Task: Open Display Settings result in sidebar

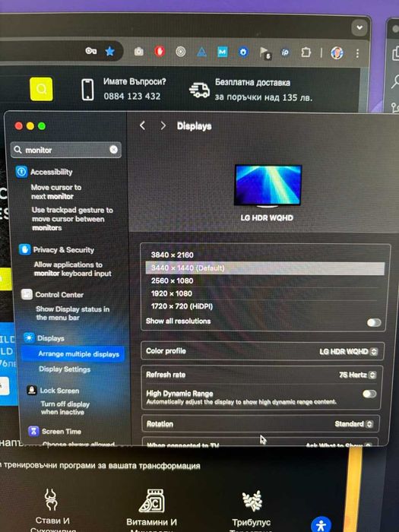Action: [x=65, y=369]
